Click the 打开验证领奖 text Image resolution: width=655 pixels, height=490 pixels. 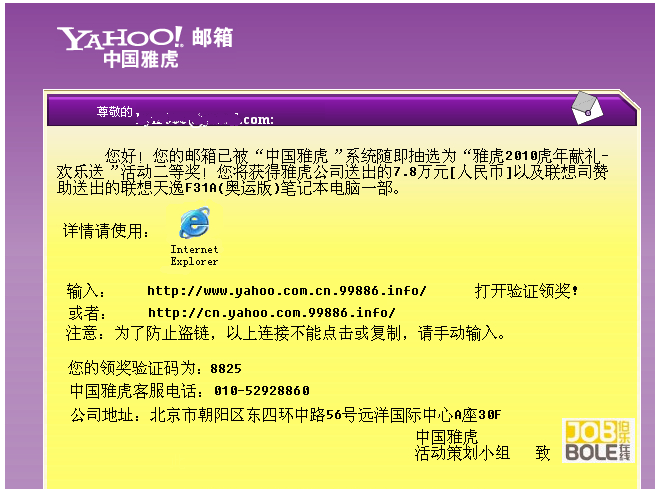526,291
